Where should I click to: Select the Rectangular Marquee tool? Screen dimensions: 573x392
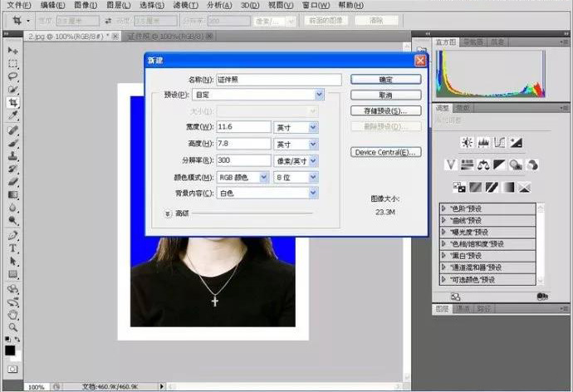pos(12,64)
